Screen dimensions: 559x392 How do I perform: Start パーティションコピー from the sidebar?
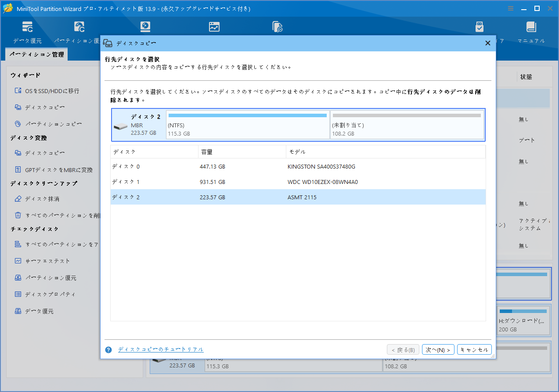[x=48, y=124]
